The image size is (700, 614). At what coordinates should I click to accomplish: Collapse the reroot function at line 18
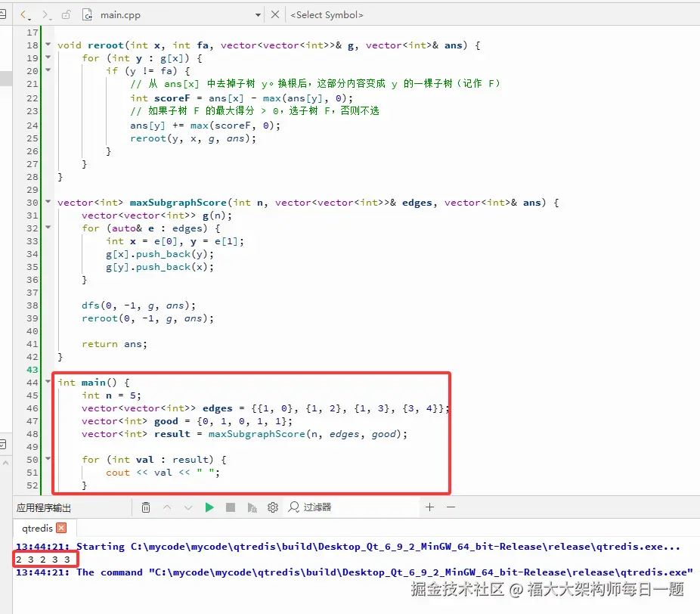coord(48,44)
